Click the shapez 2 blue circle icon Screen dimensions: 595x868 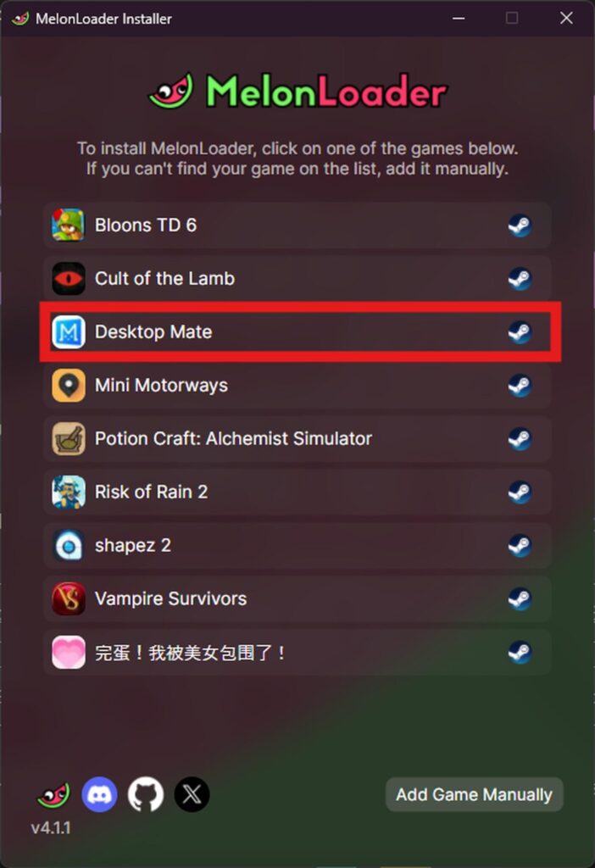click(x=68, y=545)
